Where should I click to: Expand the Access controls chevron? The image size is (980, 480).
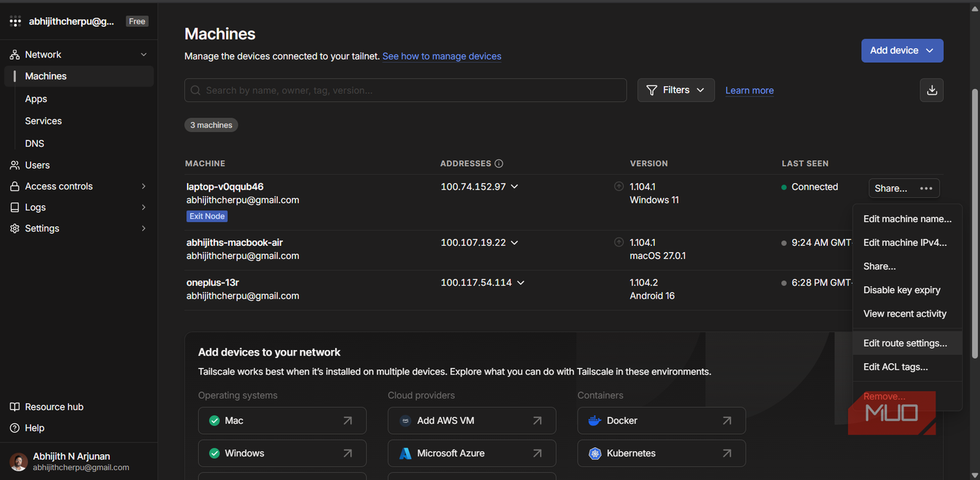(x=144, y=187)
